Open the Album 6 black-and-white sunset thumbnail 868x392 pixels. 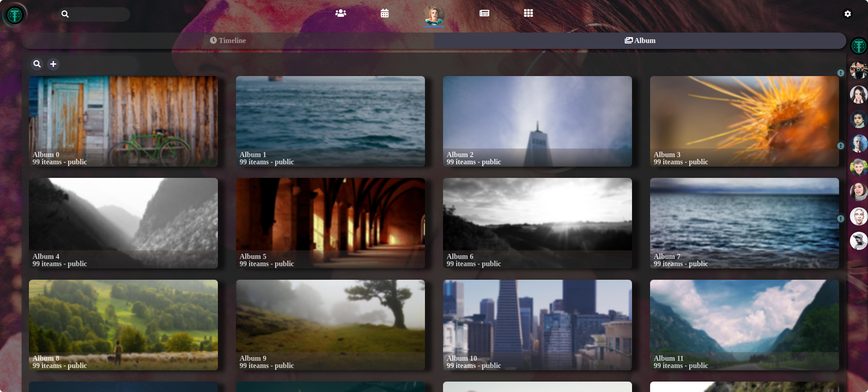[x=538, y=223]
